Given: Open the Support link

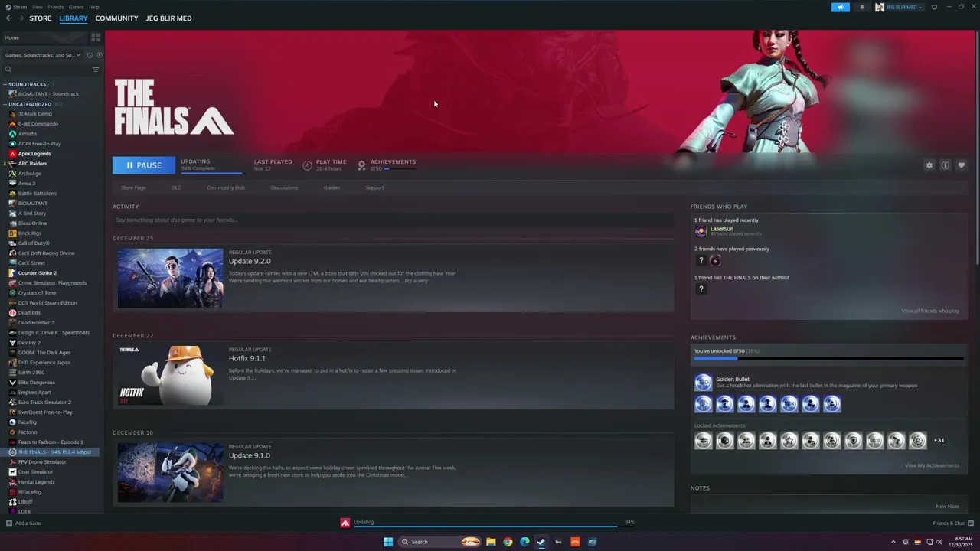Looking at the screenshot, I should [x=374, y=187].
